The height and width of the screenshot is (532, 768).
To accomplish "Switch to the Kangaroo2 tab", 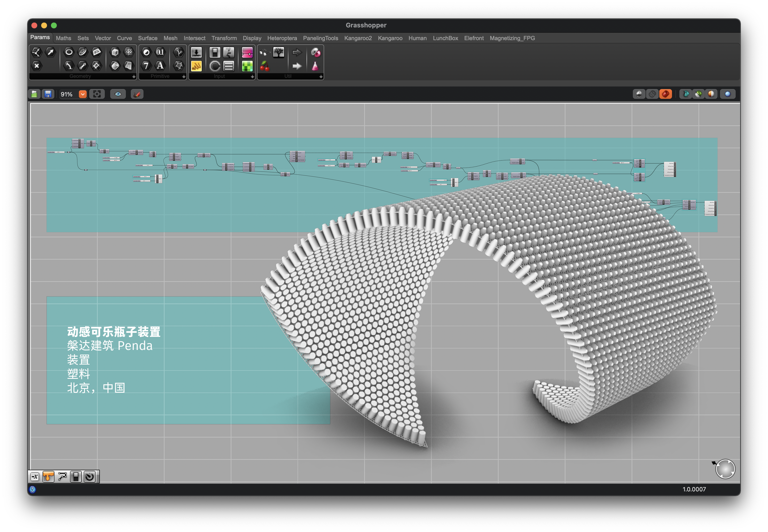I will coord(358,38).
